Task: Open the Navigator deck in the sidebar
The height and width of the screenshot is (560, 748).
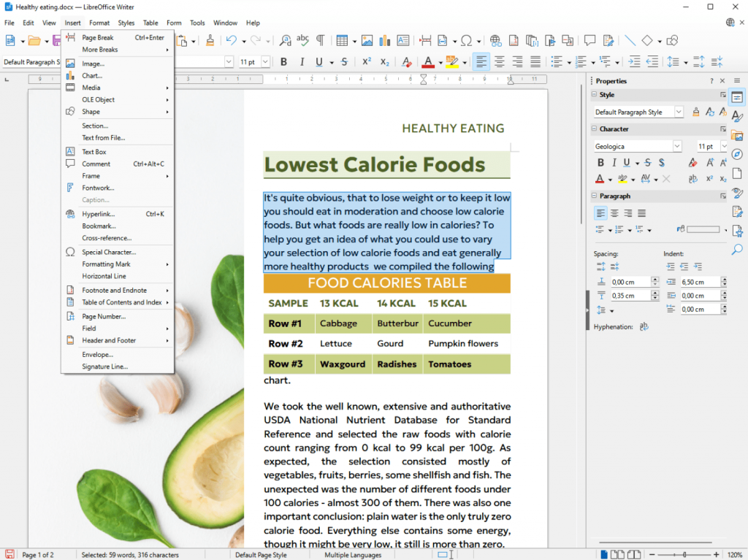Action: [x=737, y=154]
